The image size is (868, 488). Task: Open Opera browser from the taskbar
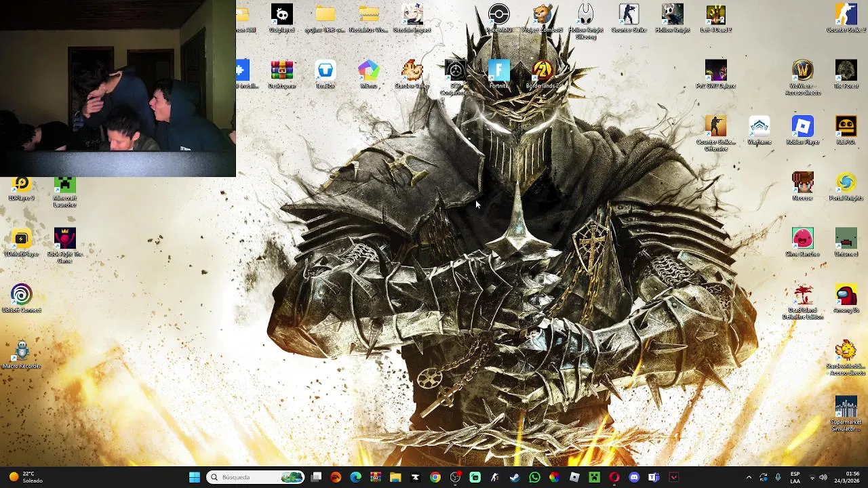pyautogui.click(x=614, y=477)
